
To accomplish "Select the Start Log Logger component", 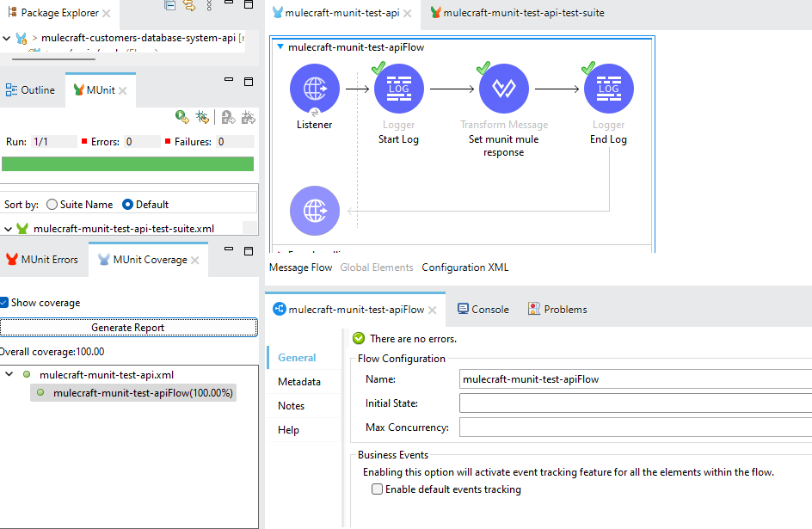I will click(398, 88).
